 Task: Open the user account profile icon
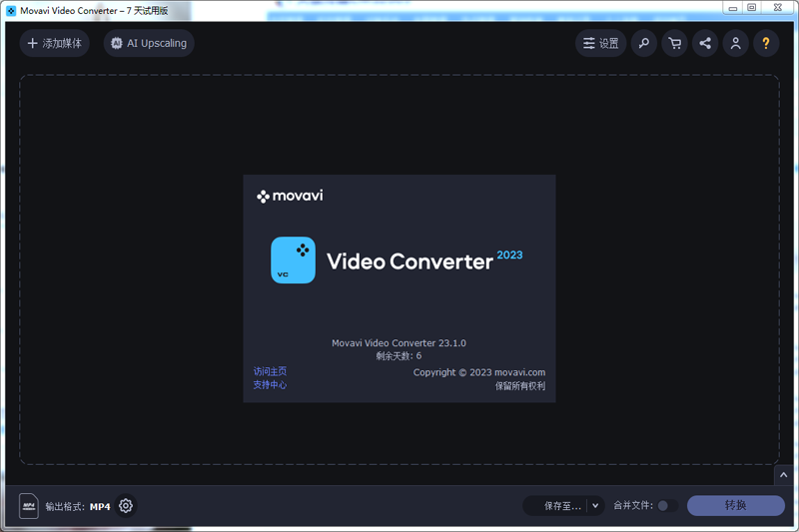point(735,43)
